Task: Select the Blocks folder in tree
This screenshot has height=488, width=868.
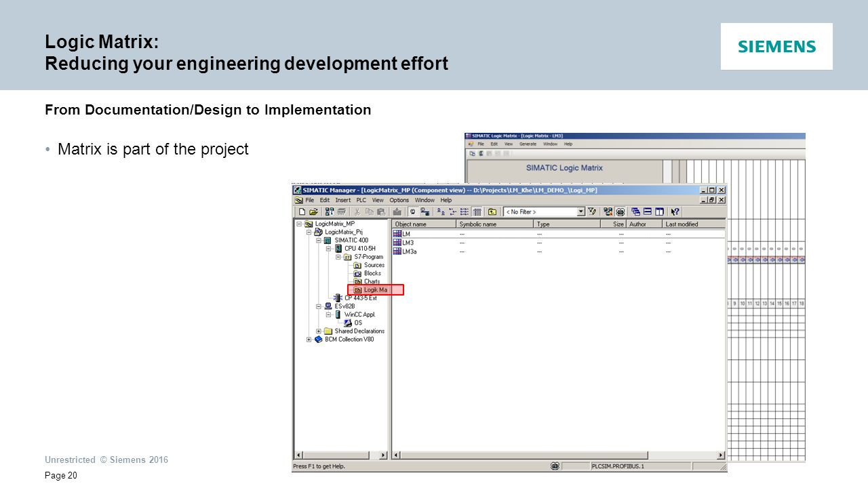Action: [x=368, y=273]
